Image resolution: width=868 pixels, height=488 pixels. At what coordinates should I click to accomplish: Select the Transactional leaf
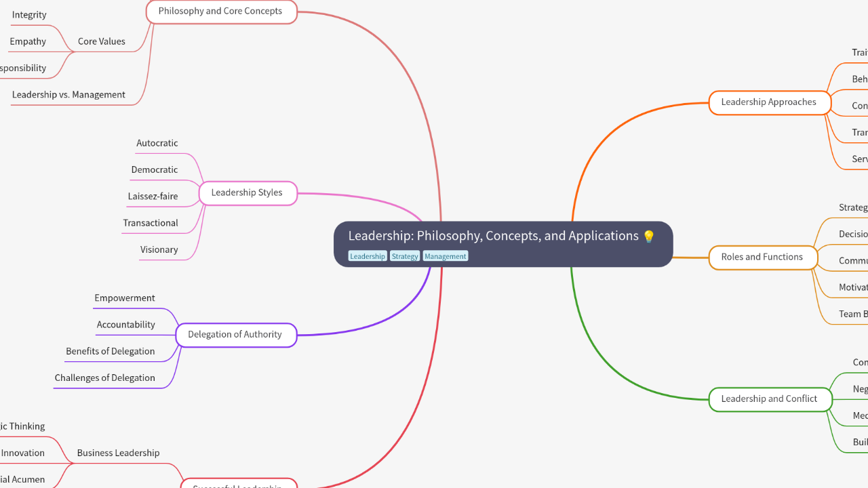coord(151,223)
